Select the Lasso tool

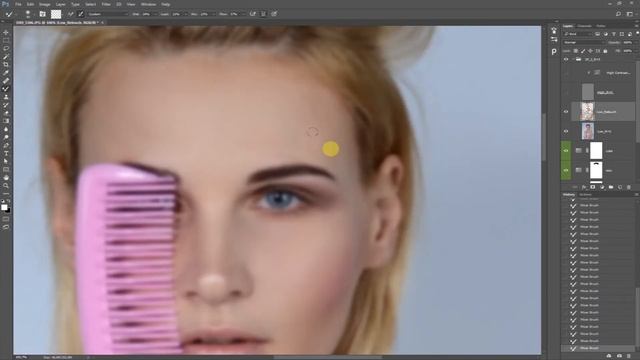6,48
